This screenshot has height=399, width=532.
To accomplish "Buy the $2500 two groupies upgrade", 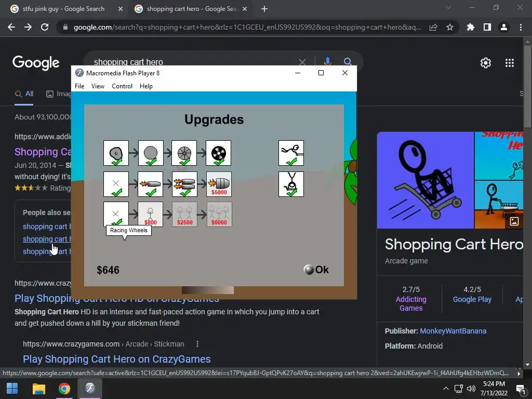I will click(x=184, y=214).
